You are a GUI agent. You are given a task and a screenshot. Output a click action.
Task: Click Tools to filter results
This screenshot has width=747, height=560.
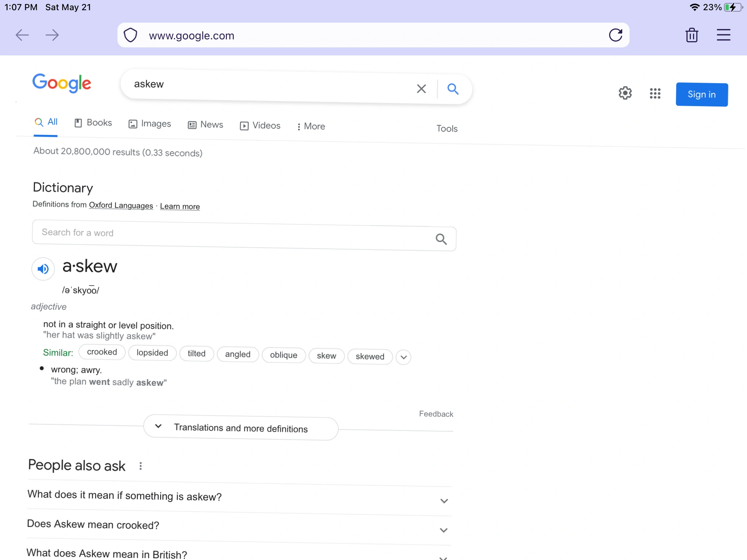(447, 128)
